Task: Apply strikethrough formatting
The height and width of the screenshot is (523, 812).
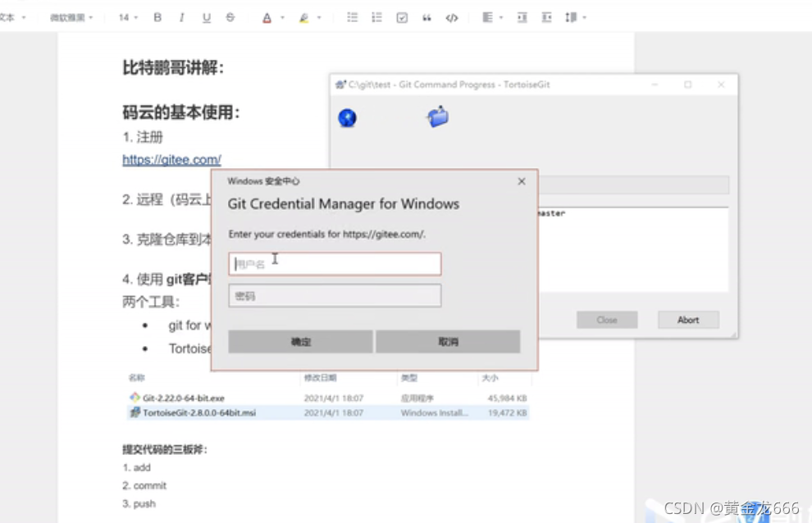Action: (230, 17)
